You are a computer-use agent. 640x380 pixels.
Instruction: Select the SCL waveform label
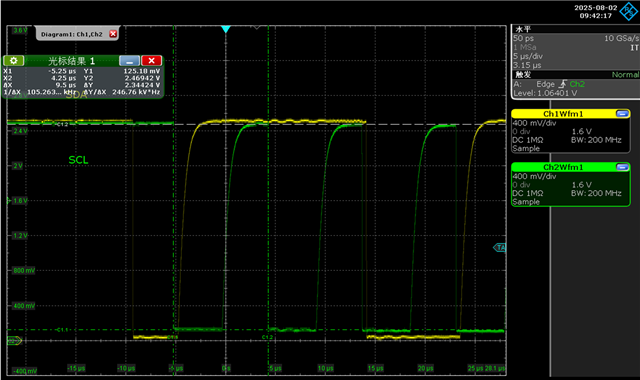78,160
